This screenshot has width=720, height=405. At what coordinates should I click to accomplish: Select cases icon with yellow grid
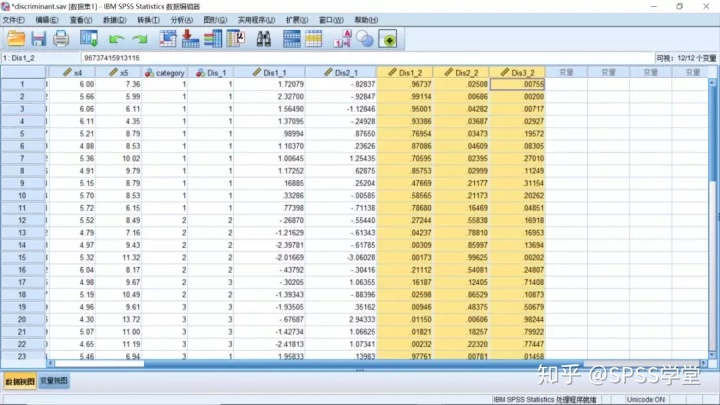pyautogui.click(x=314, y=39)
